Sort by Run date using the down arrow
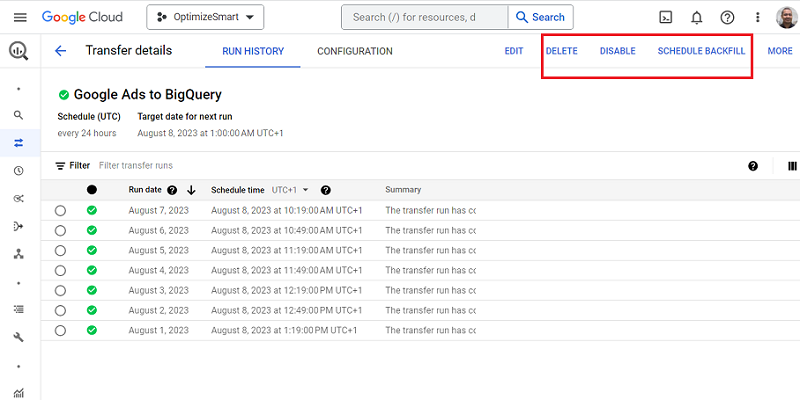Screen dimensions: 800x400 [x=191, y=190]
